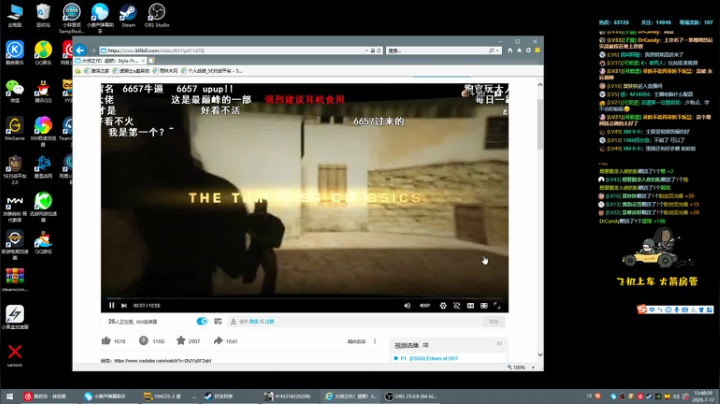Share the video with arrow icon
Screen dimensions: 720x404
218,341
